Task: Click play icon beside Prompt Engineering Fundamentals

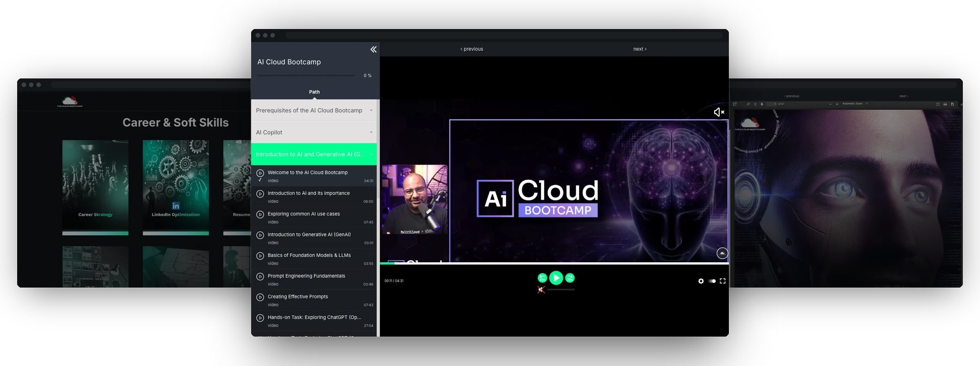Action: [x=260, y=277]
